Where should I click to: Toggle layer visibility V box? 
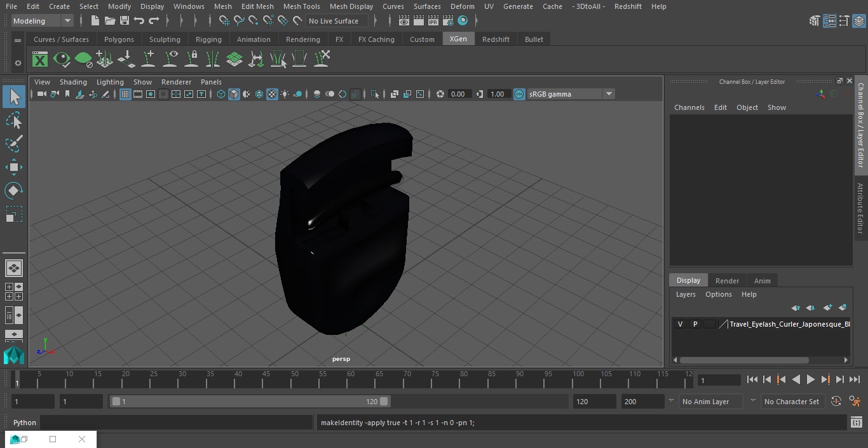point(680,324)
